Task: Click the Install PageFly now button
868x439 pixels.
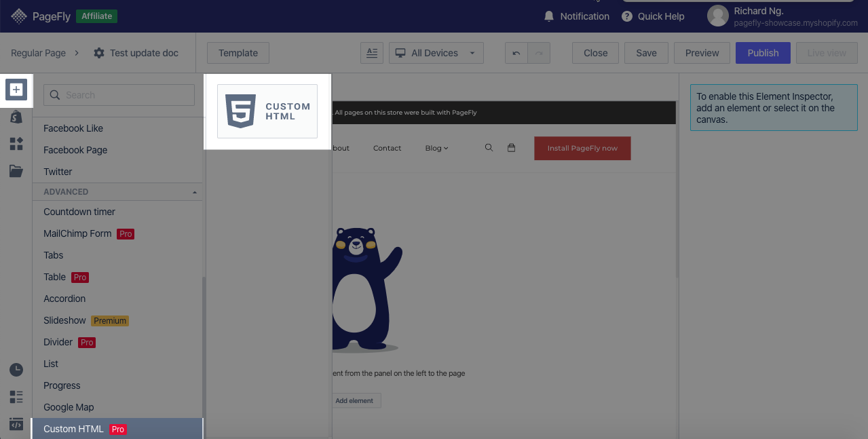Action: 582,148
